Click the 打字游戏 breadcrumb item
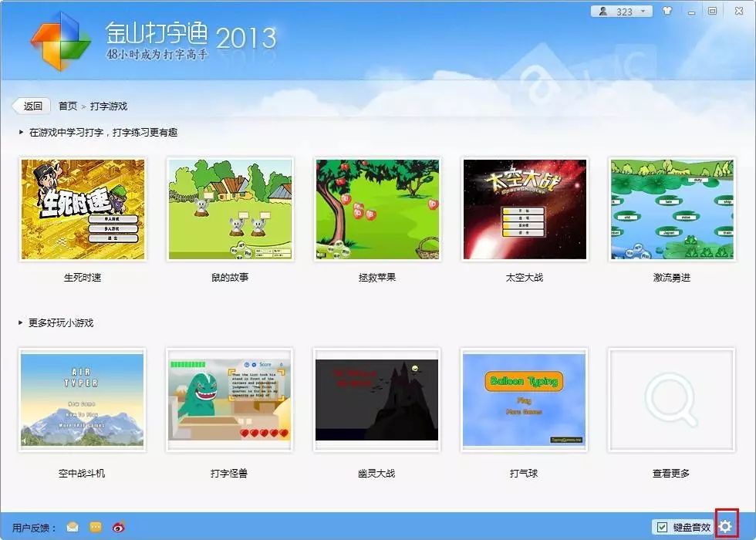The width and height of the screenshot is (756, 540). 109,106
